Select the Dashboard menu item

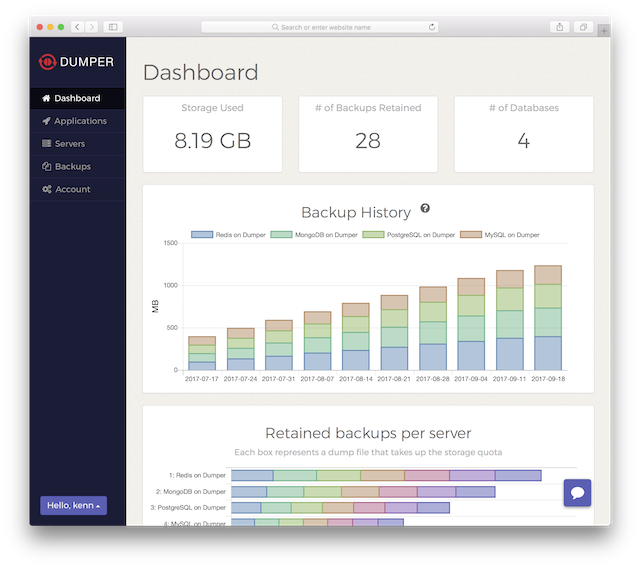click(x=78, y=98)
